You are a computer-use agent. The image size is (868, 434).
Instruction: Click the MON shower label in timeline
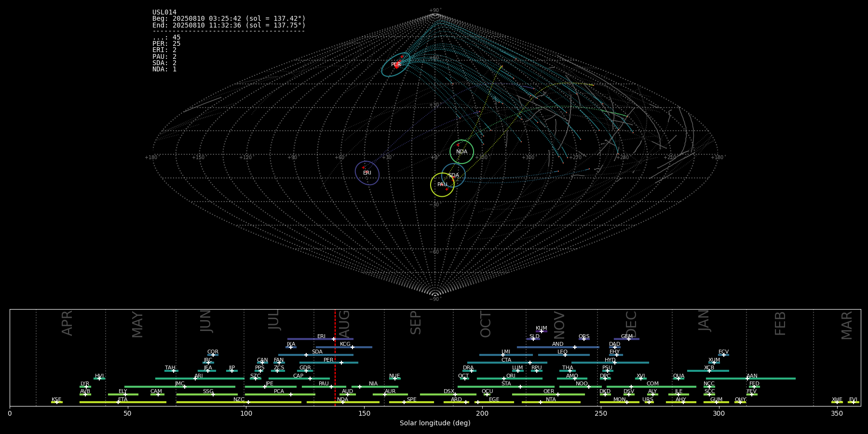coord(620,400)
